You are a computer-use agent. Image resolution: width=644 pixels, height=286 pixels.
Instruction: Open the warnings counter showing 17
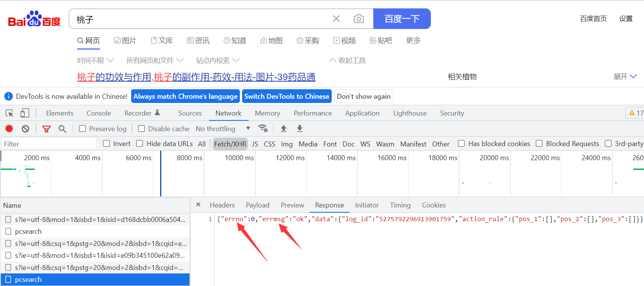click(636, 113)
